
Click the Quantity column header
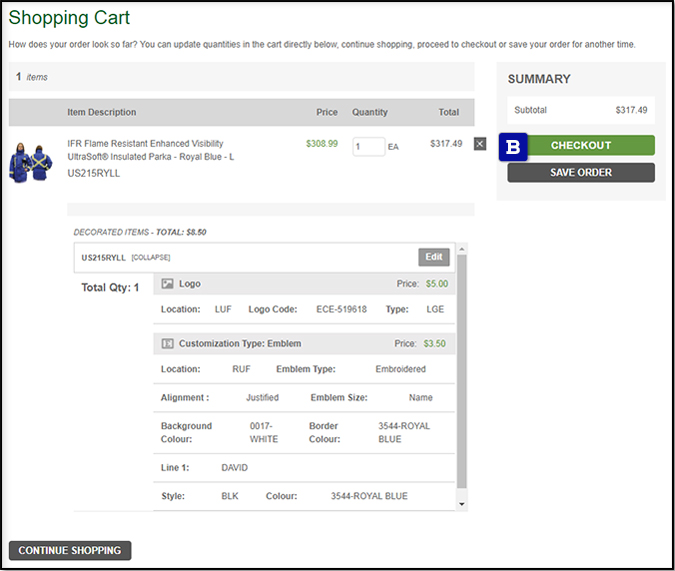point(369,112)
